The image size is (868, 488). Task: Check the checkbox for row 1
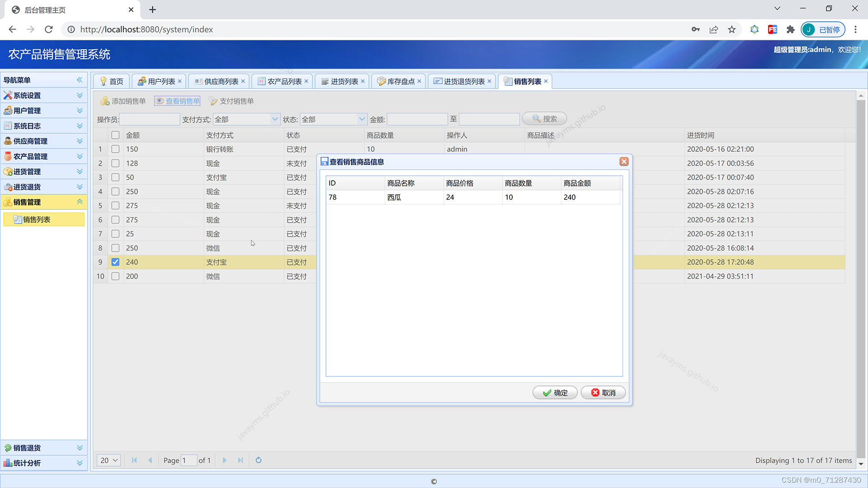click(115, 149)
